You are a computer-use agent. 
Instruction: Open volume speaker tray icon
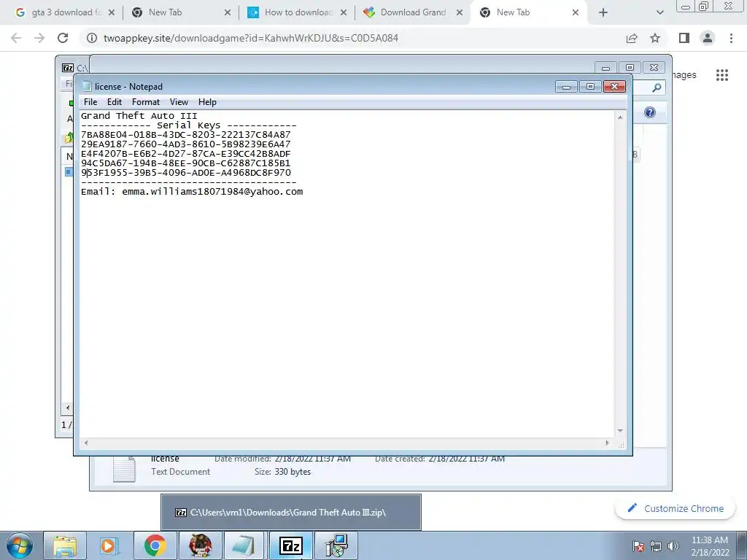tap(673, 546)
